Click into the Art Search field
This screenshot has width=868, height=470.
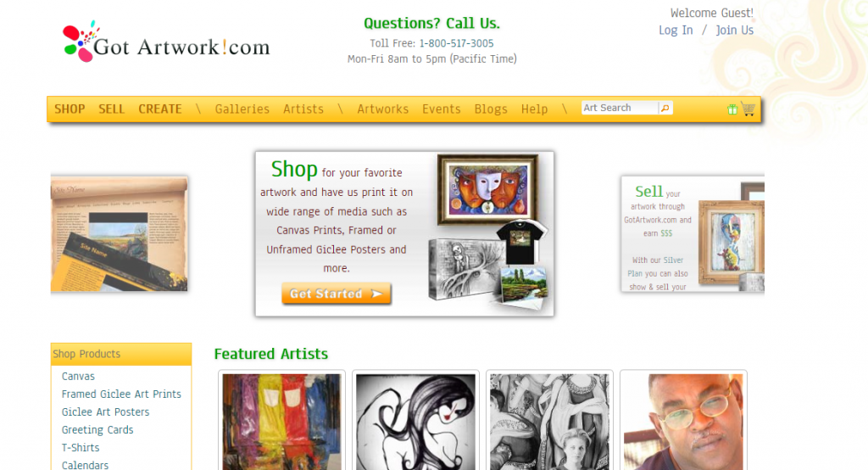pyautogui.click(x=620, y=108)
